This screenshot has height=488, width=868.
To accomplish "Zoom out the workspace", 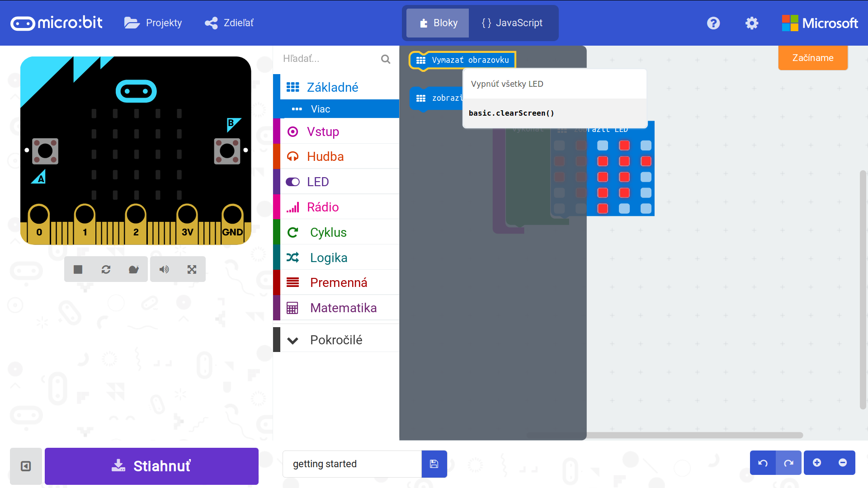I will (x=843, y=463).
